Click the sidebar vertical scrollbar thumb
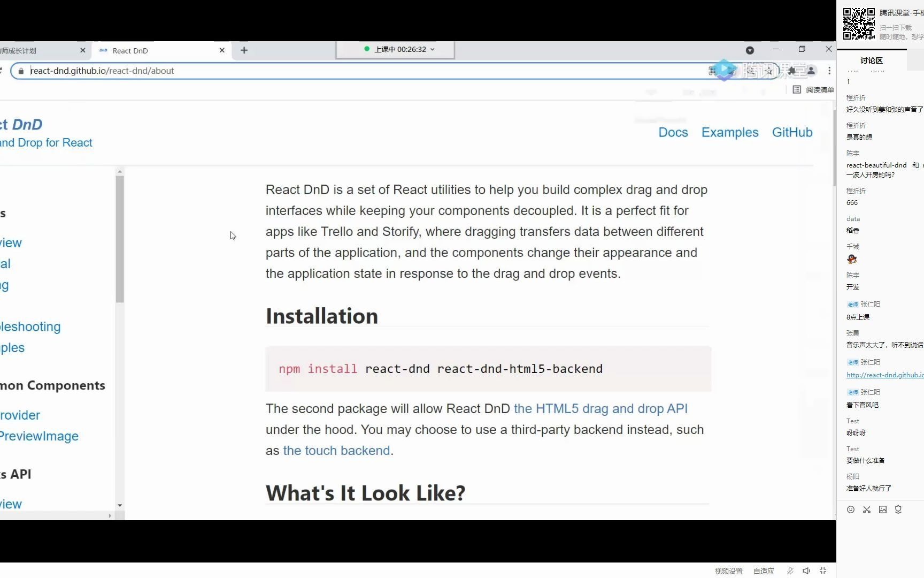Screen dimensions: 924x578 point(120,239)
